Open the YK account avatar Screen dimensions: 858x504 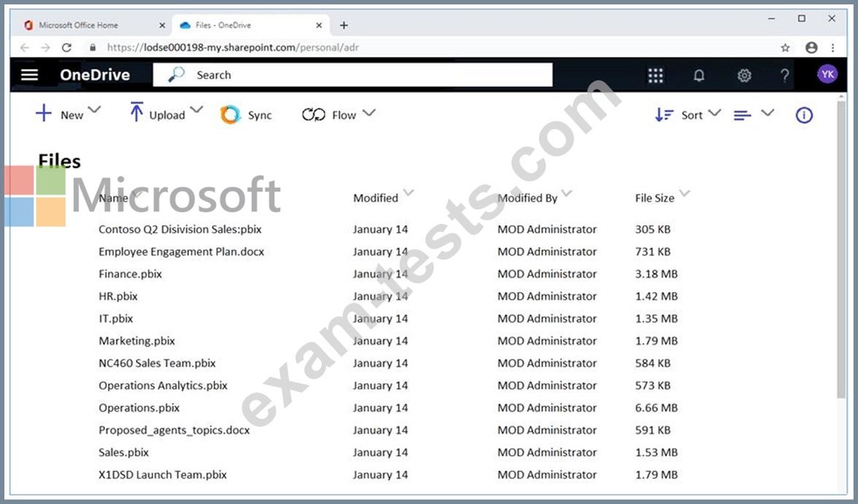[x=827, y=74]
